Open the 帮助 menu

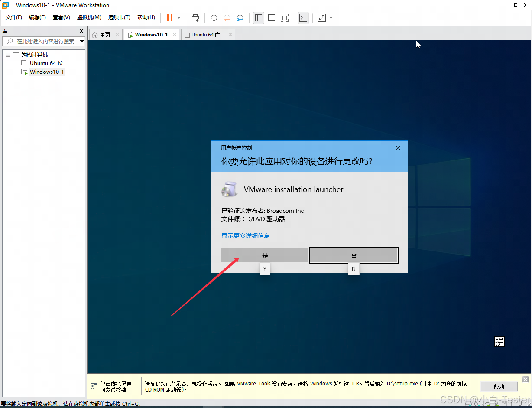click(146, 17)
